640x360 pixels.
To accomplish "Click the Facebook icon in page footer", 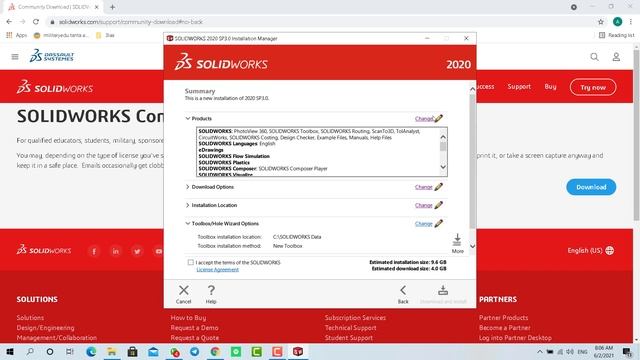I will (x=94, y=251).
